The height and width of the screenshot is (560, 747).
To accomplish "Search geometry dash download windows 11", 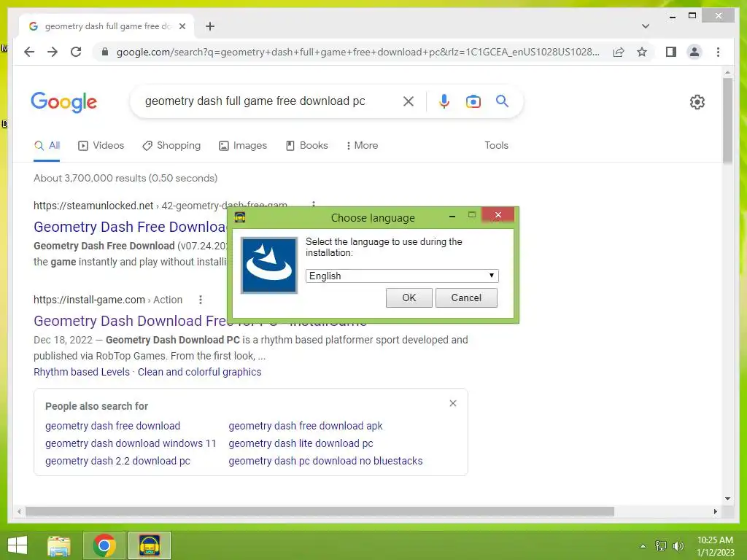I will [x=131, y=443].
